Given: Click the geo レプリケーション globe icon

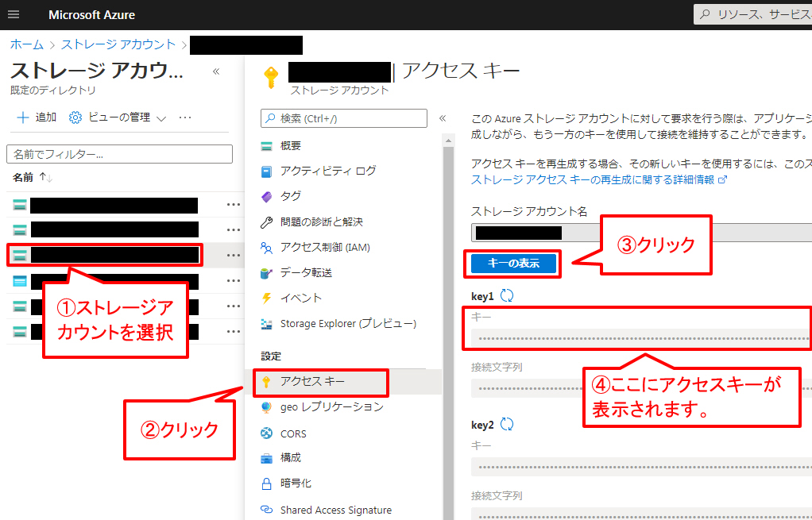Looking at the screenshot, I should [x=267, y=407].
